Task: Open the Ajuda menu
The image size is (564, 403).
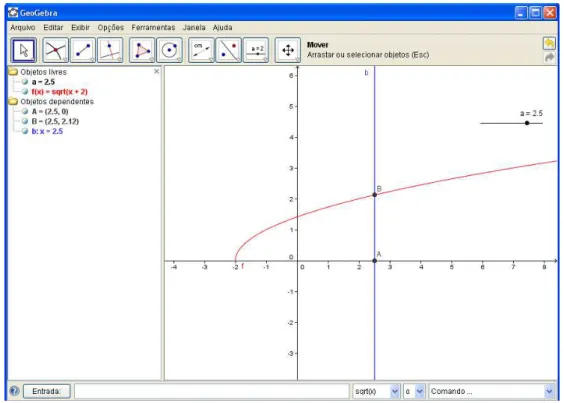Action: (223, 28)
